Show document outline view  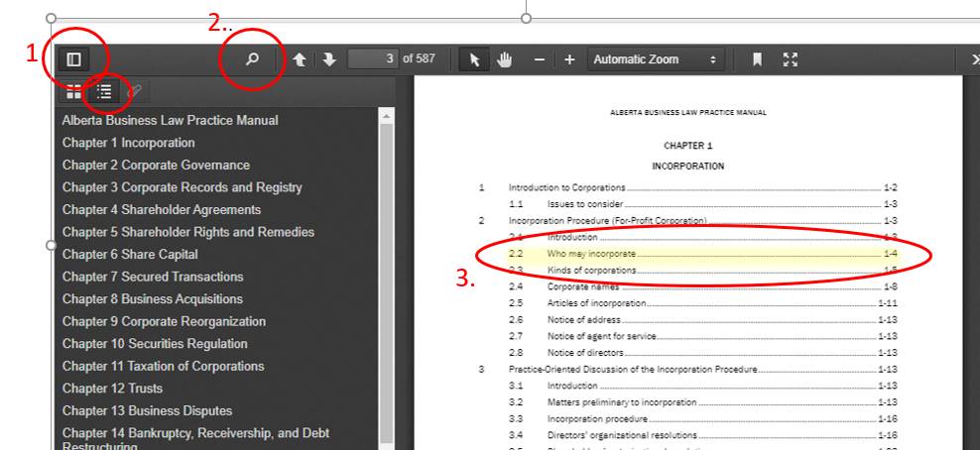point(104,92)
